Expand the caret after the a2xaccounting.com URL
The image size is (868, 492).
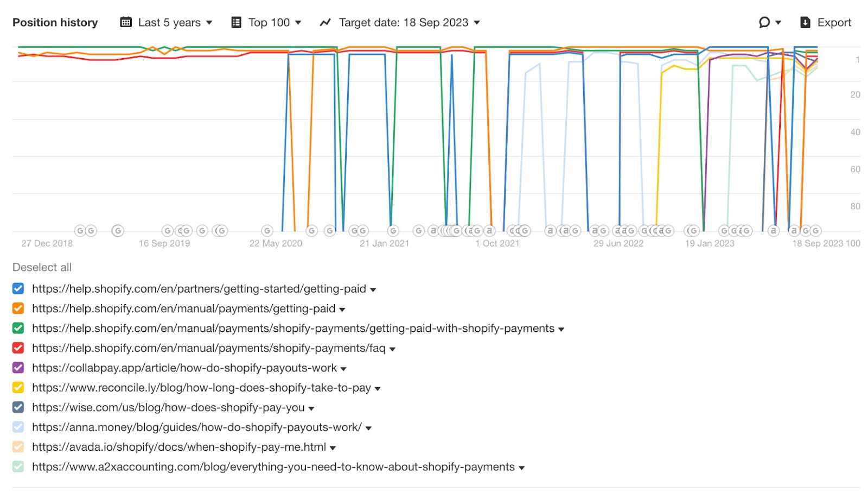522,468
